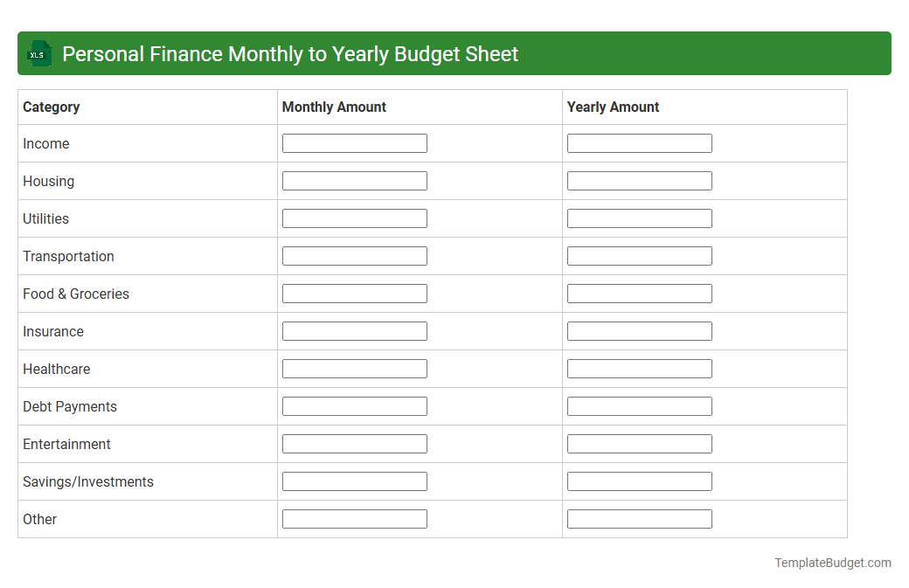The width and height of the screenshot is (909, 588).
Task: Click the Personal Finance budget sheet title
Action: [x=289, y=53]
